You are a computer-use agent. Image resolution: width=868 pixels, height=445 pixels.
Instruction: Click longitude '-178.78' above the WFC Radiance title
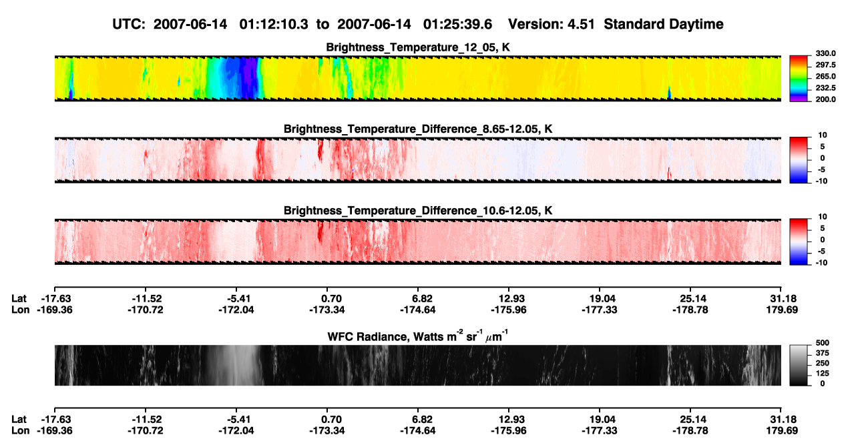click(x=690, y=310)
